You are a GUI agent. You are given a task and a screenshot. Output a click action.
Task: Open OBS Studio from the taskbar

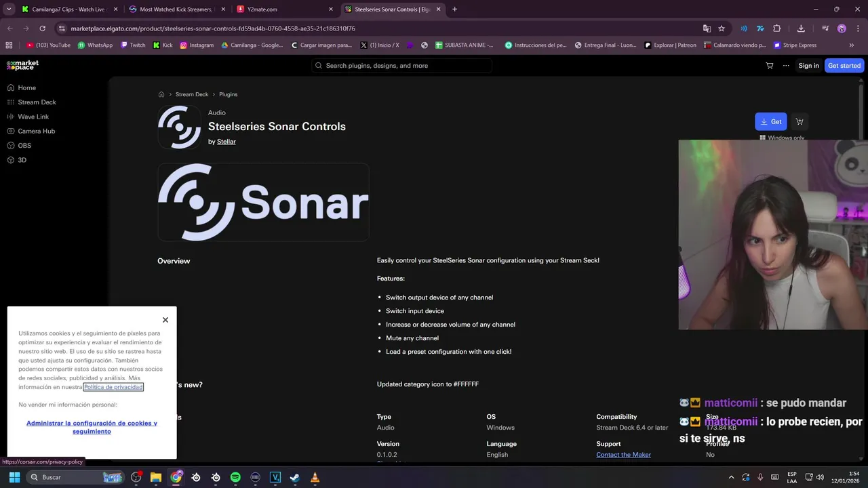(x=136, y=477)
